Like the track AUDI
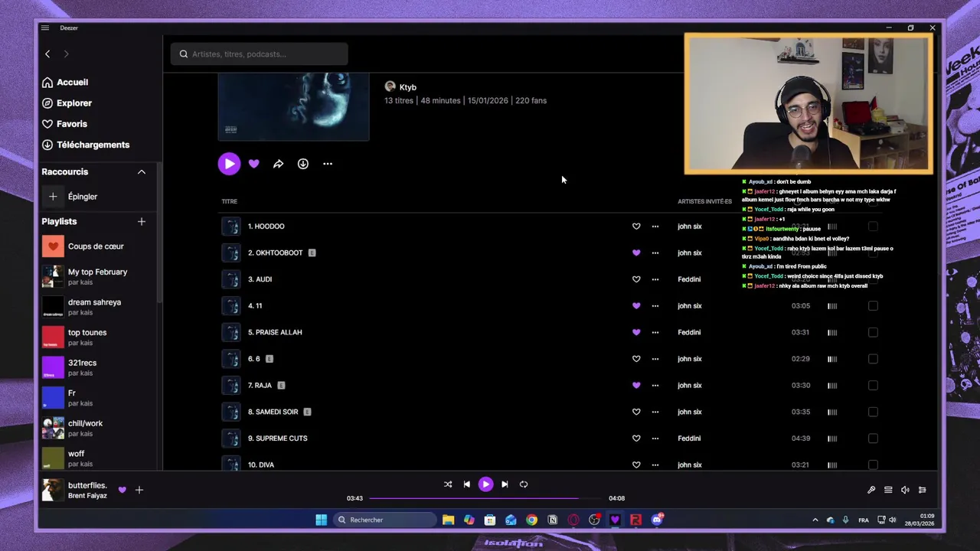The height and width of the screenshot is (551, 980). point(636,279)
